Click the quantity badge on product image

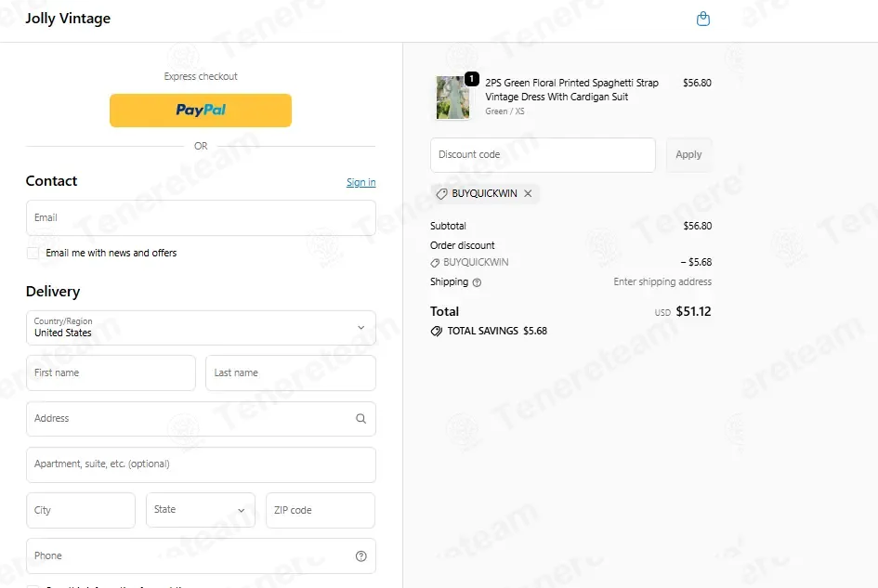(472, 78)
